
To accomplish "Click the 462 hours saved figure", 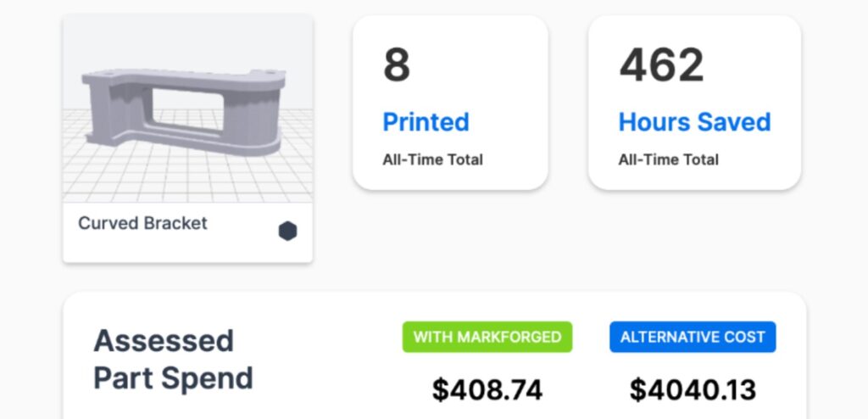I will [661, 66].
